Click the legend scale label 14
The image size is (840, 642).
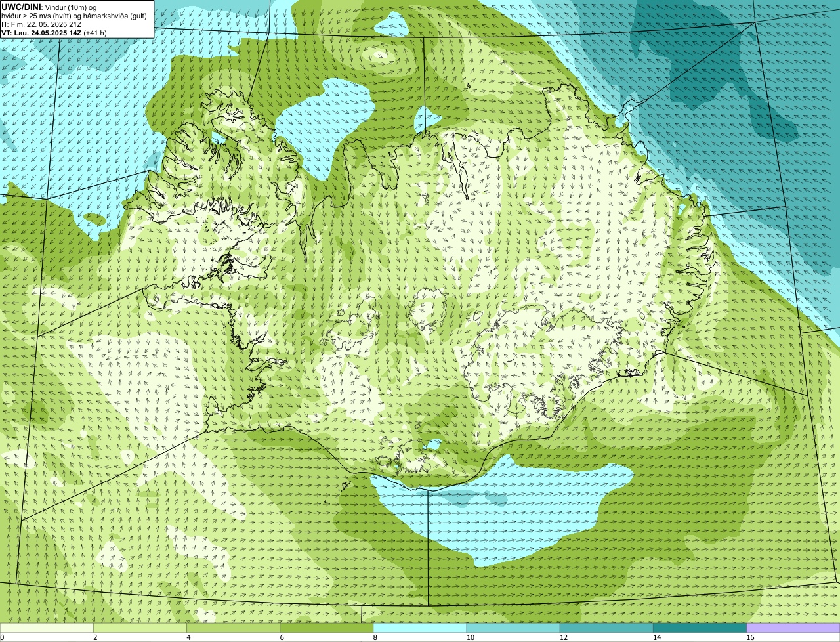point(657,637)
